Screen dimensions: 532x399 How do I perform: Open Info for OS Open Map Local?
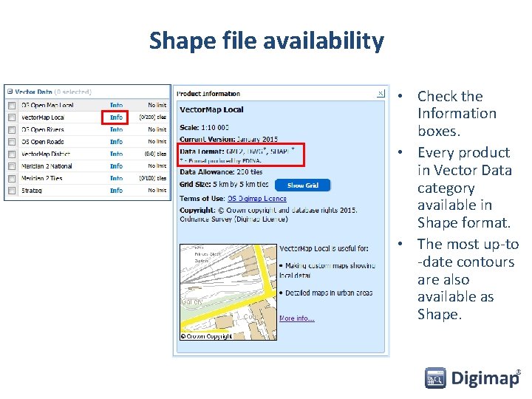coord(117,105)
